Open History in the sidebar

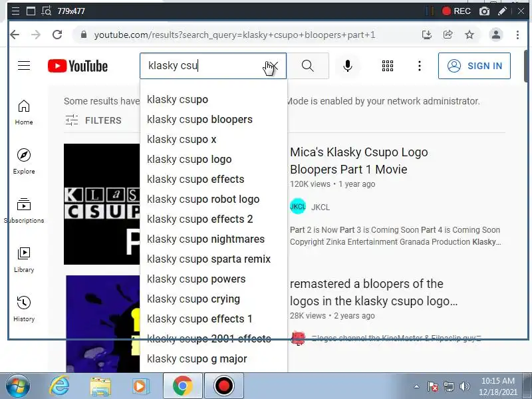(x=24, y=309)
